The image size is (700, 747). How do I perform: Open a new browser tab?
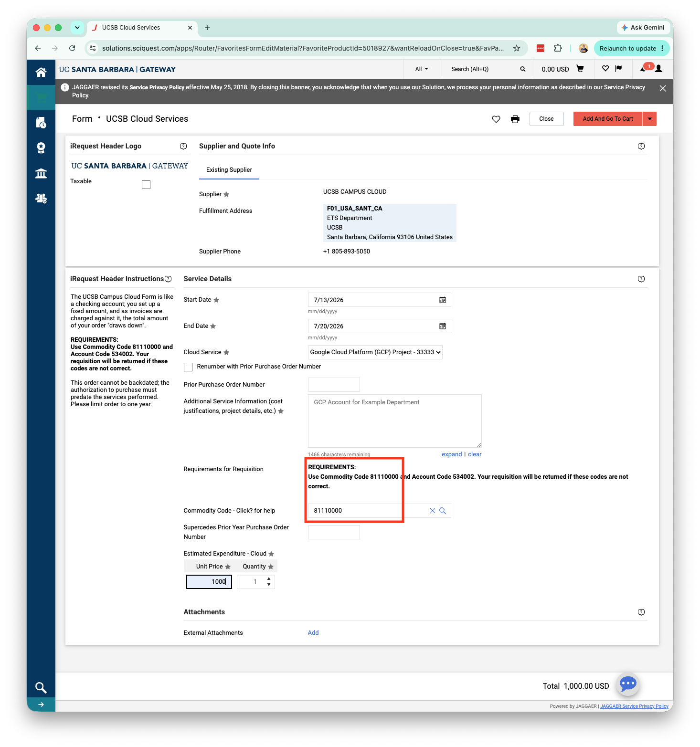click(207, 28)
